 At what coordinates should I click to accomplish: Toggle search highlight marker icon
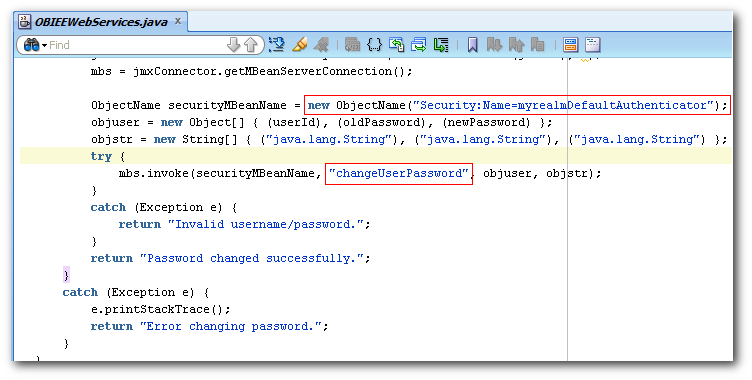[299, 45]
